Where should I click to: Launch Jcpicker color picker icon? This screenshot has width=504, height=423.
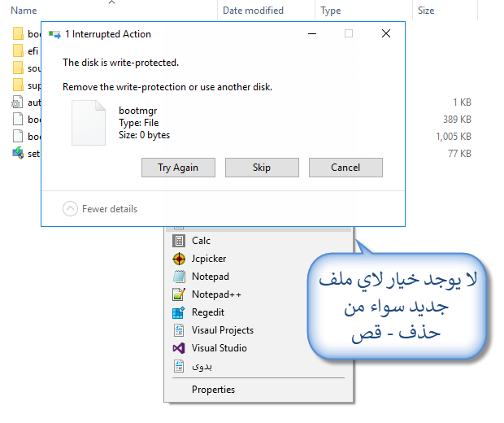179,259
